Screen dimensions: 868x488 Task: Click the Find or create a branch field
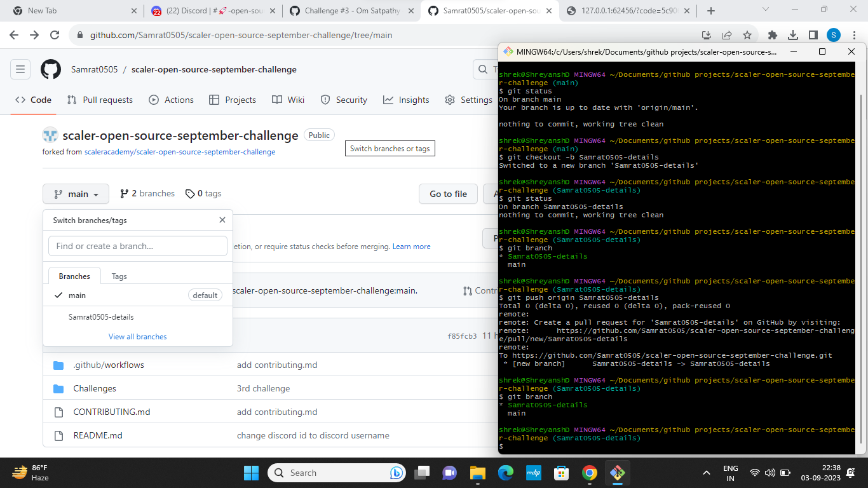(137, 246)
